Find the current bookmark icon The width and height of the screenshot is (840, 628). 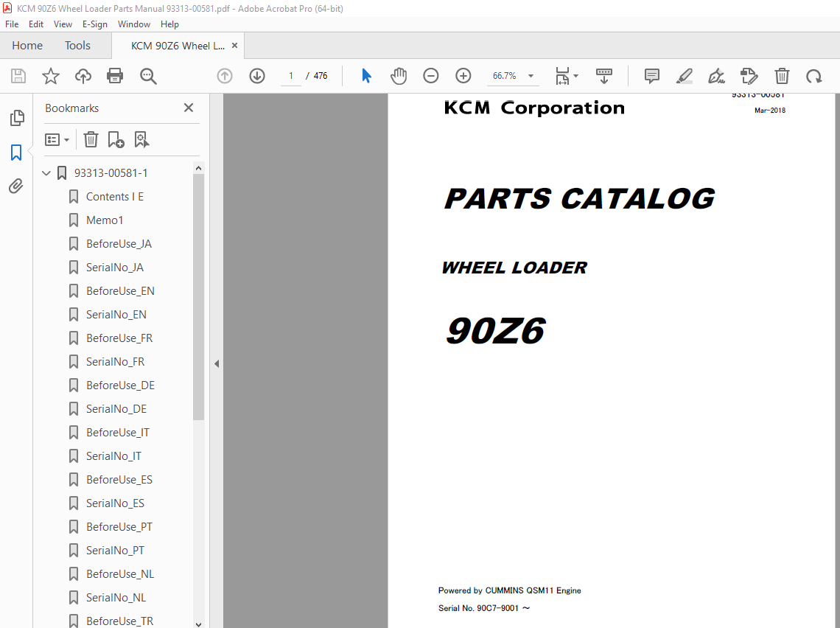point(141,140)
